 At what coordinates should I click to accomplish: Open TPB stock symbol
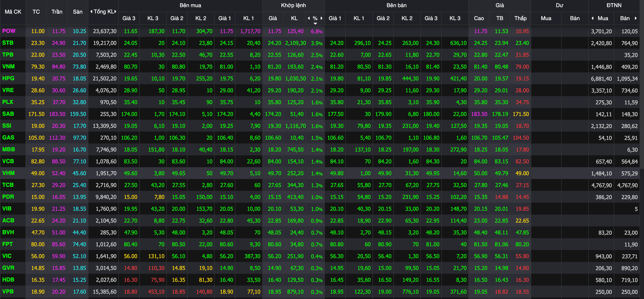coord(8,55)
